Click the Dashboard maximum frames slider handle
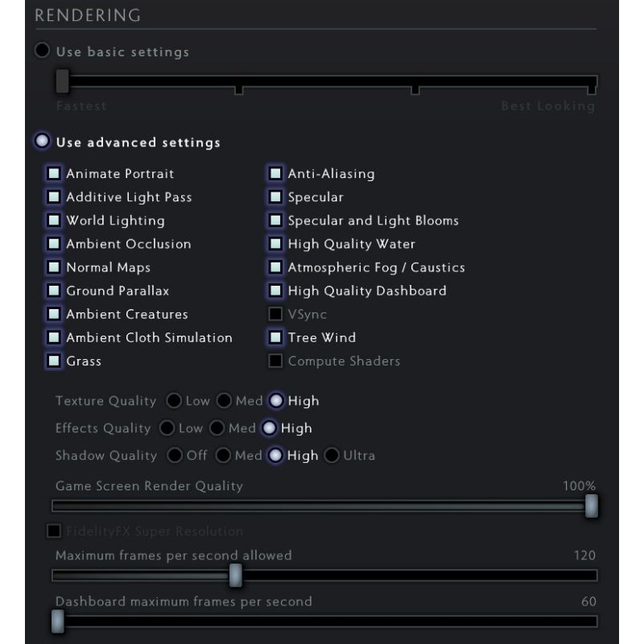Image resolution: width=644 pixels, height=644 pixels. [57, 621]
